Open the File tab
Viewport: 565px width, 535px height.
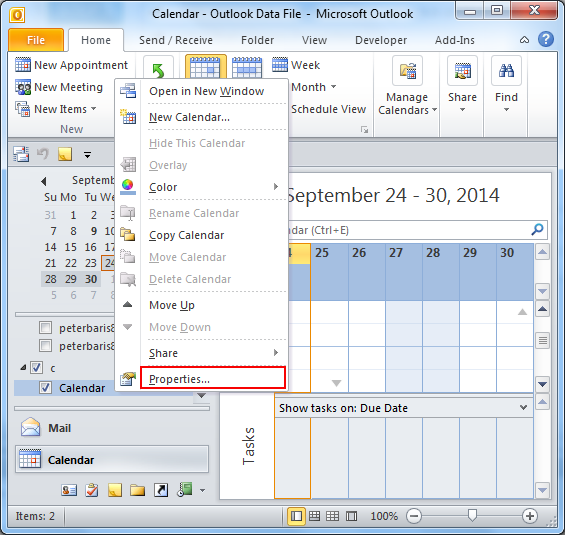click(36, 40)
